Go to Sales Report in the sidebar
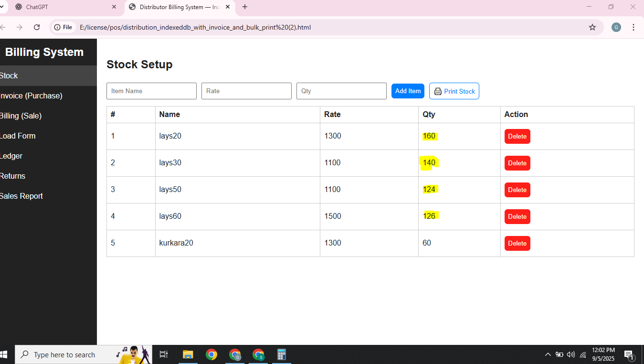Viewport: 644px width, 364px height. coord(21,196)
